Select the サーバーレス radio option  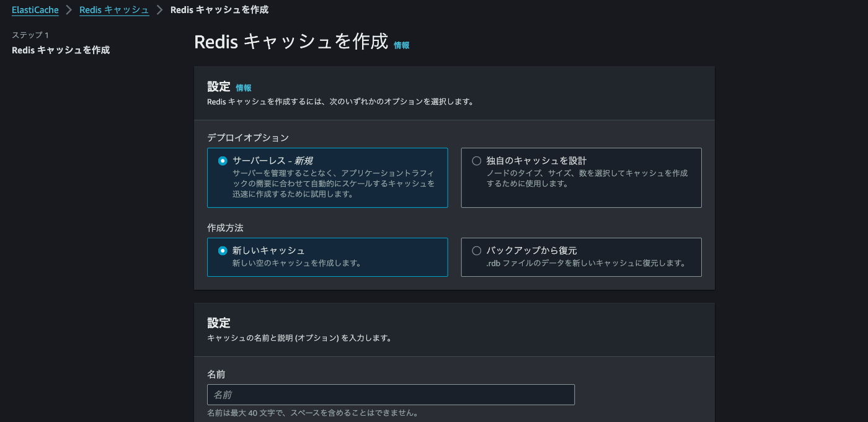click(223, 161)
